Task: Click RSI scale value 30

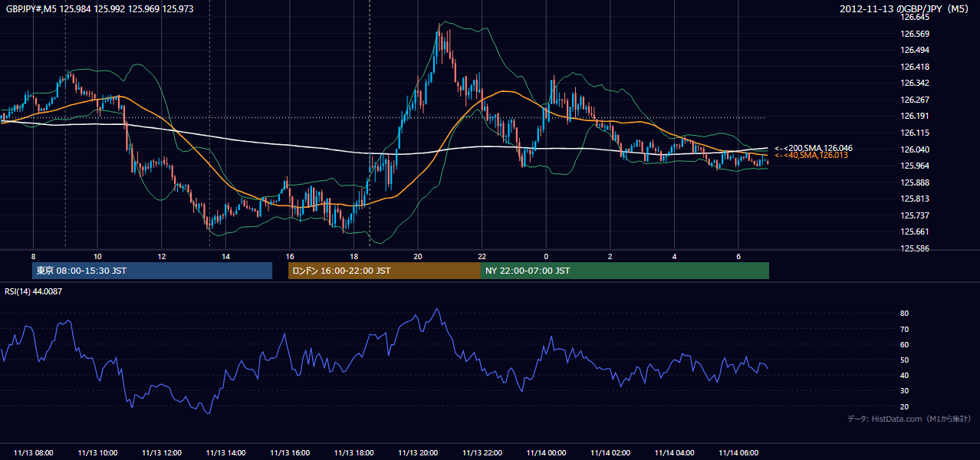Action: tap(904, 391)
